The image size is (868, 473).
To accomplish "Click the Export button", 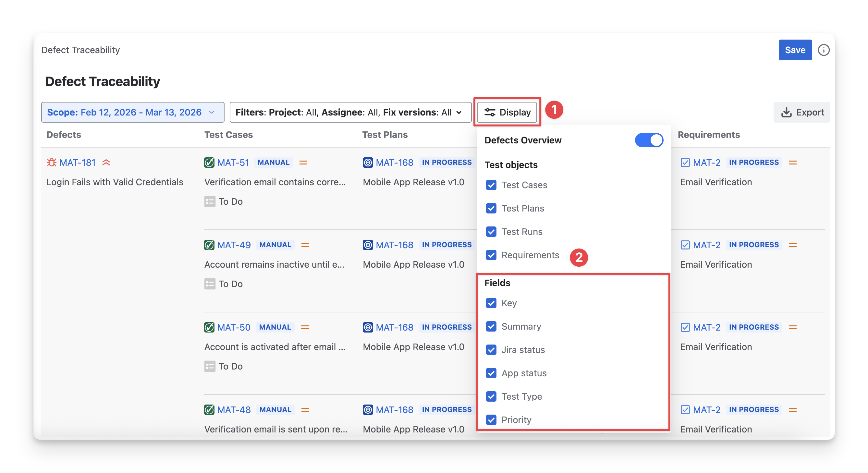I will 801,112.
